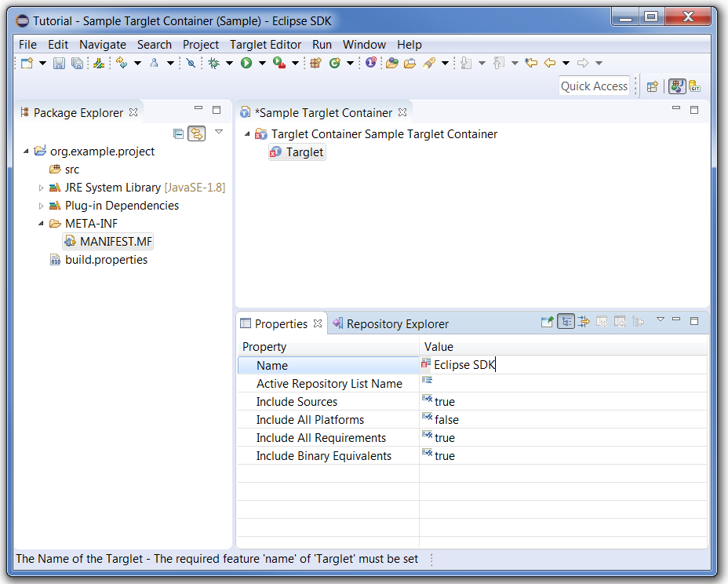Click Collapse All in Package Explorer
This screenshot has height=584, width=728.
(178, 133)
